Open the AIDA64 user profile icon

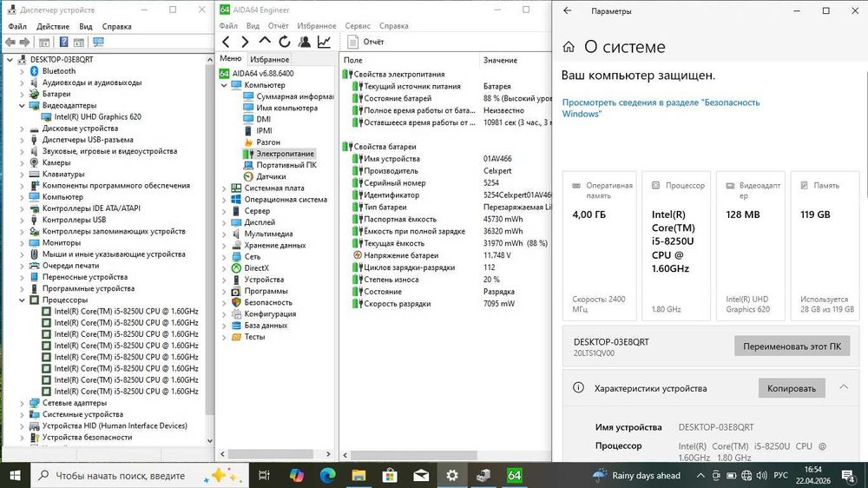coord(304,42)
